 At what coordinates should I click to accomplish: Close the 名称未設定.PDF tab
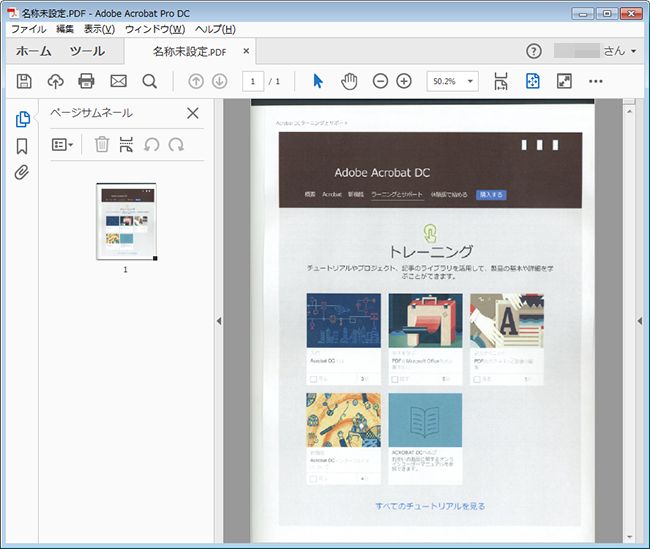pyautogui.click(x=246, y=51)
